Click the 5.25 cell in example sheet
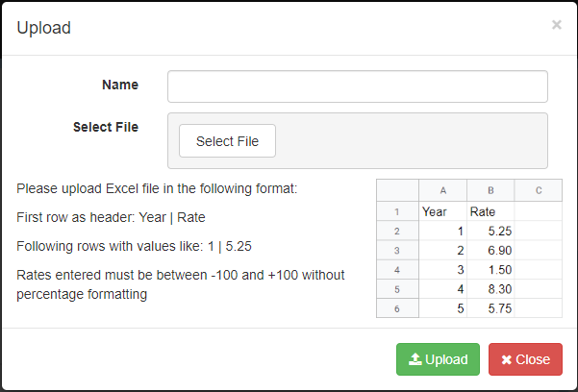This screenshot has width=578, height=392. [490, 232]
